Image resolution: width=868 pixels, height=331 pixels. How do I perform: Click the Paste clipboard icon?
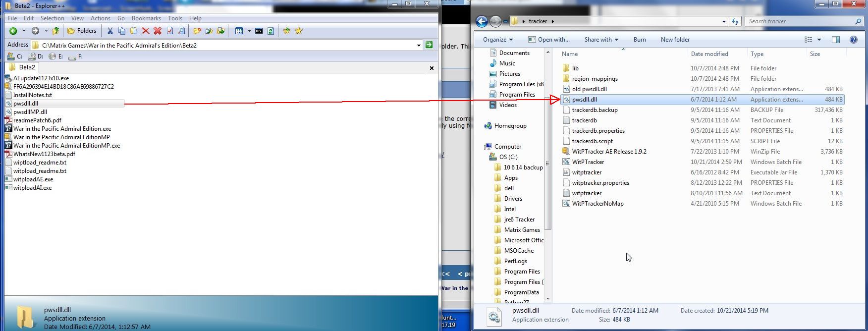pos(134,31)
